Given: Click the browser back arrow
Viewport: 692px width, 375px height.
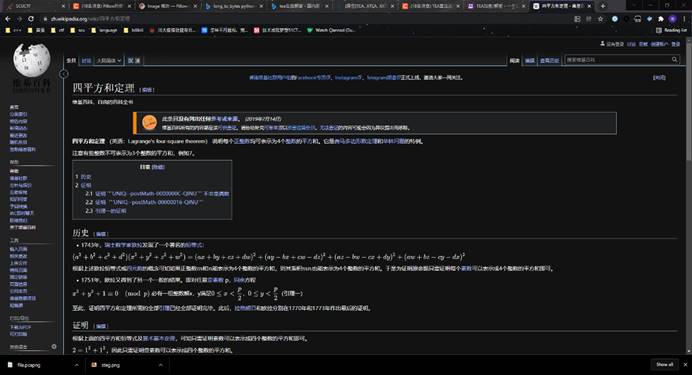Looking at the screenshot, I should (8, 19).
